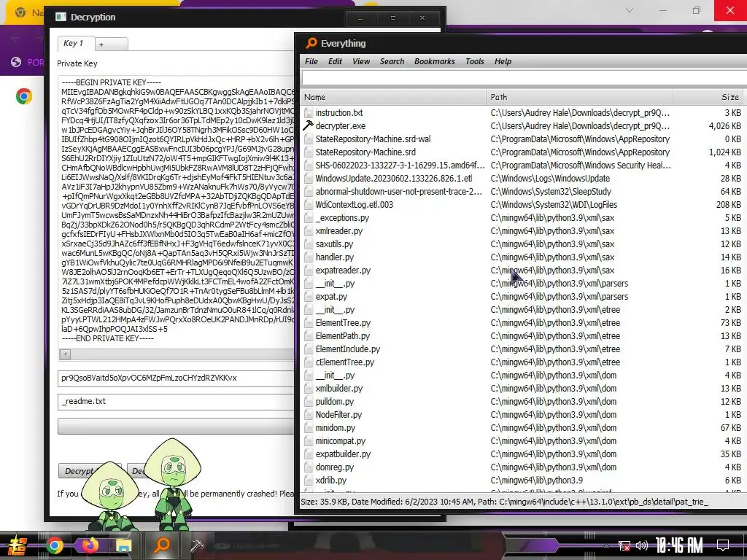Switch to Everything search taskbar icon

pos(161,545)
